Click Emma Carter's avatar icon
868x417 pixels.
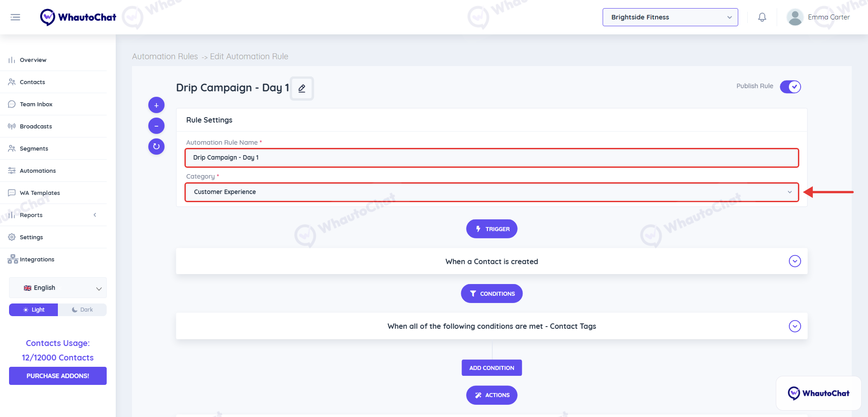click(x=795, y=17)
